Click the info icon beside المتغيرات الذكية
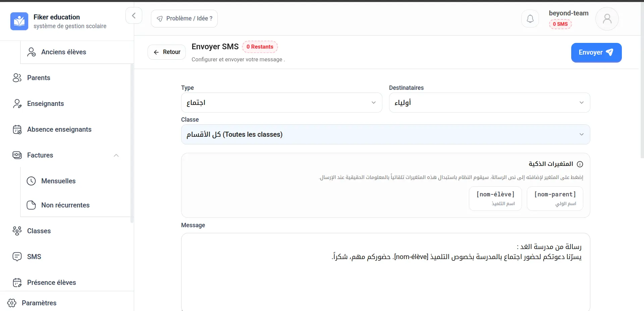The image size is (644, 311). pos(580,164)
